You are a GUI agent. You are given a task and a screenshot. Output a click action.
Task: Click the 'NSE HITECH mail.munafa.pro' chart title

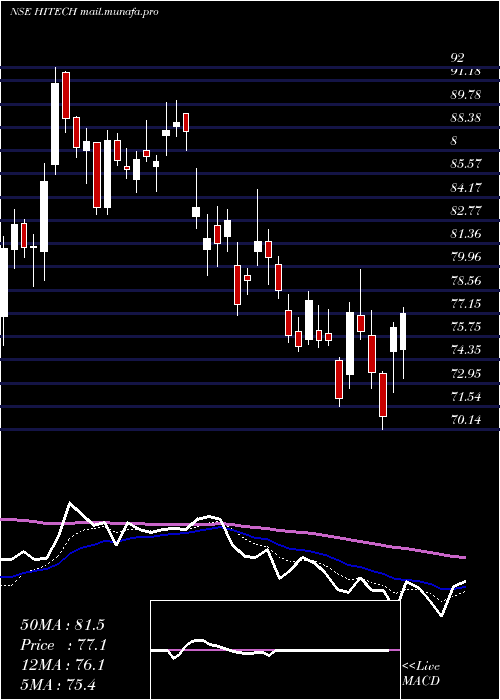click(84, 12)
